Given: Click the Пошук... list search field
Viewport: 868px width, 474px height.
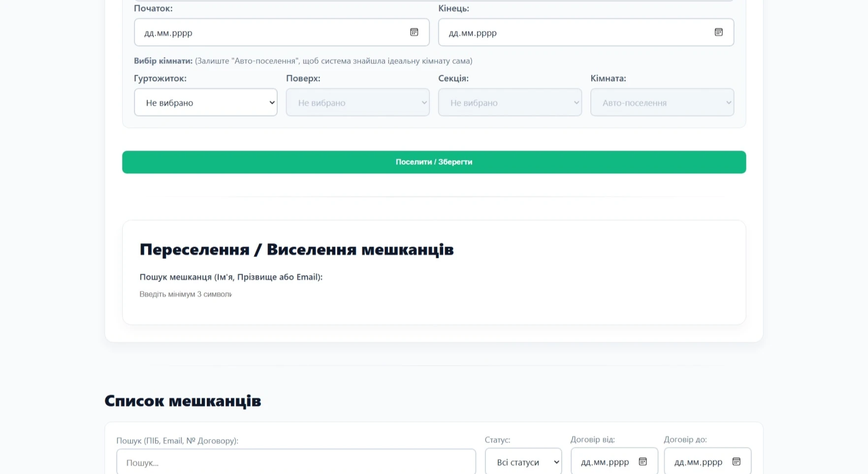Looking at the screenshot, I should point(296,462).
